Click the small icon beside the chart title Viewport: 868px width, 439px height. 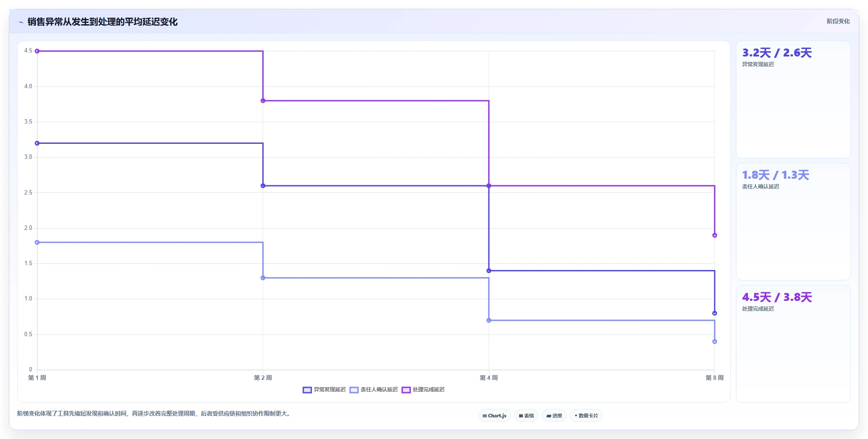(21, 22)
